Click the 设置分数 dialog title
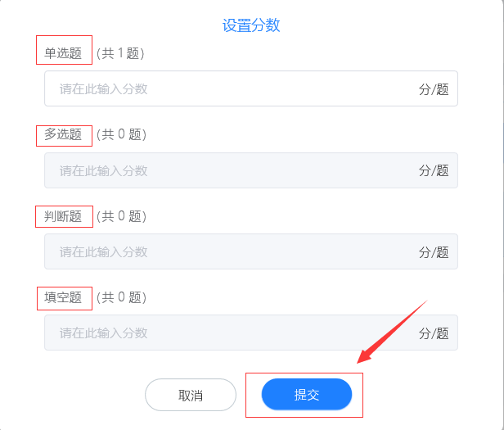Viewport: 504px width, 430px height. point(251,25)
